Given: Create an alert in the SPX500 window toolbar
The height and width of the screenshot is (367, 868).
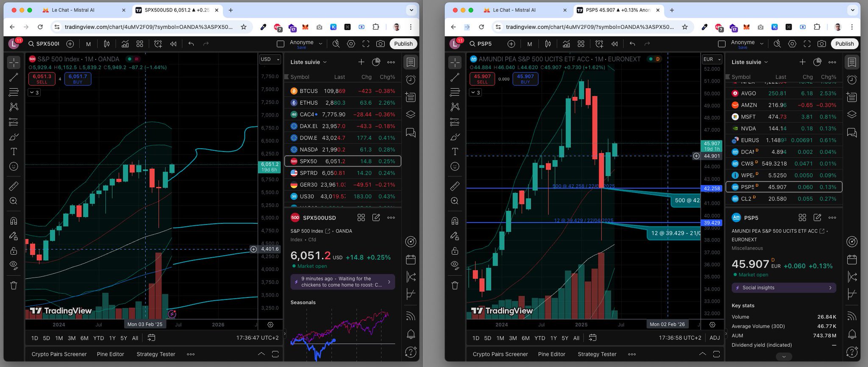Looking at the screenshot, I should click(158, 44).
